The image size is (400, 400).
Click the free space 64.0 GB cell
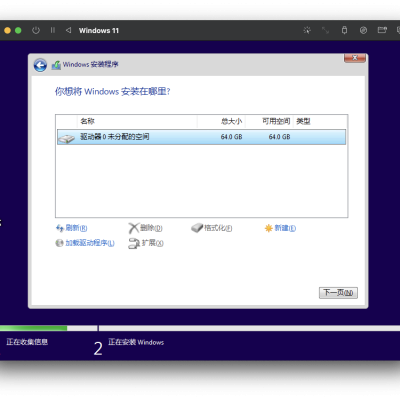tap(279, 137)
